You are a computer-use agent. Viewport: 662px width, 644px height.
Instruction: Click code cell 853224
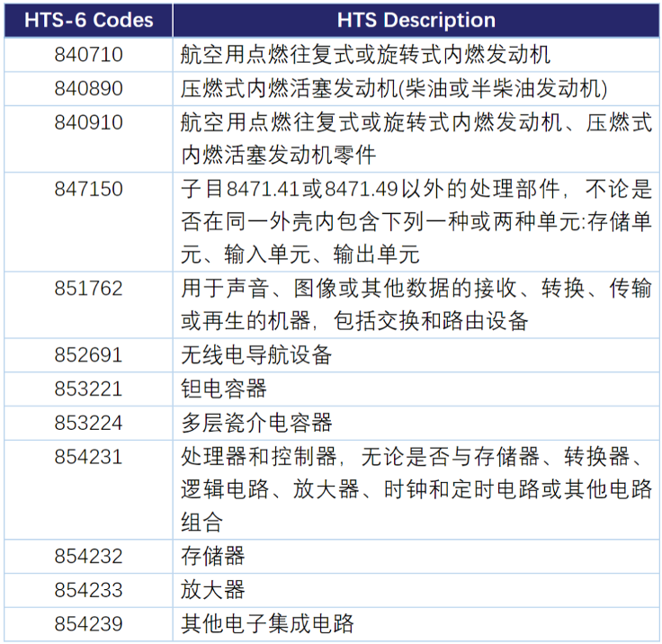point(89,423)
